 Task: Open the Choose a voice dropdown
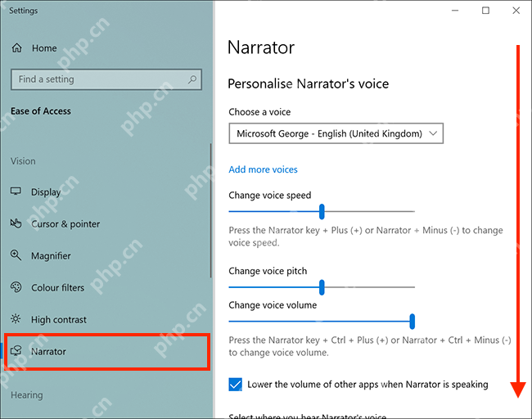[x=336, y=133]
